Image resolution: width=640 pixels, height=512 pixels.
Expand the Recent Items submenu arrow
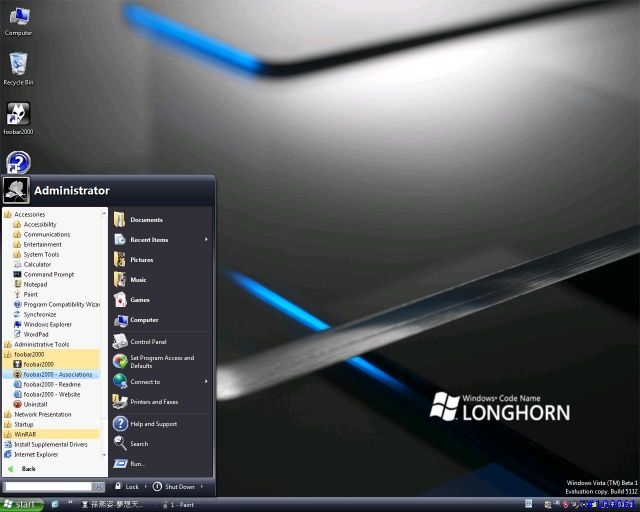coord(206,240)
